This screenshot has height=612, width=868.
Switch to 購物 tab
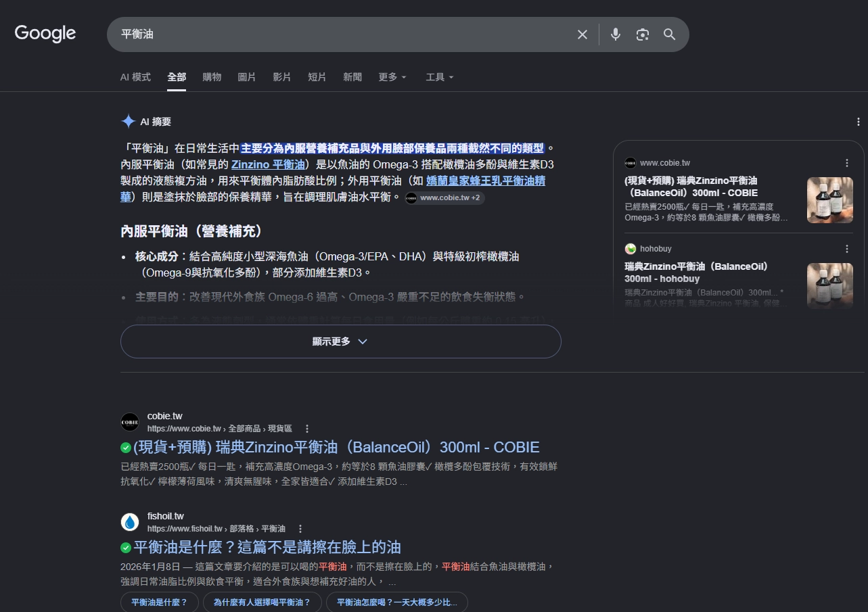point(212,77)
